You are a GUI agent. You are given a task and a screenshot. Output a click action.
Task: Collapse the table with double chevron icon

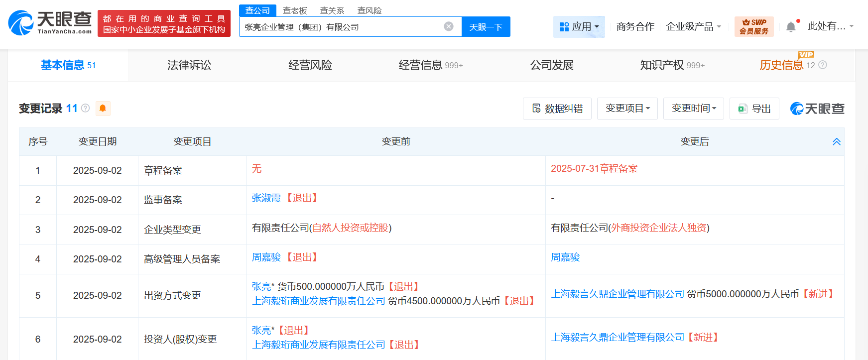point(837,141)
